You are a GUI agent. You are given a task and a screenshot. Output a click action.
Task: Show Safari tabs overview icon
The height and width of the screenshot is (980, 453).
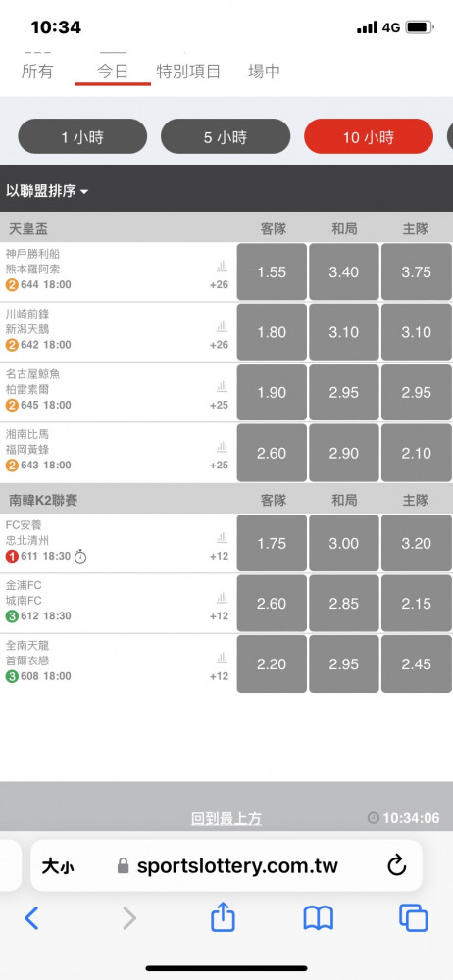pyautogui.click(x=414, y=918)
